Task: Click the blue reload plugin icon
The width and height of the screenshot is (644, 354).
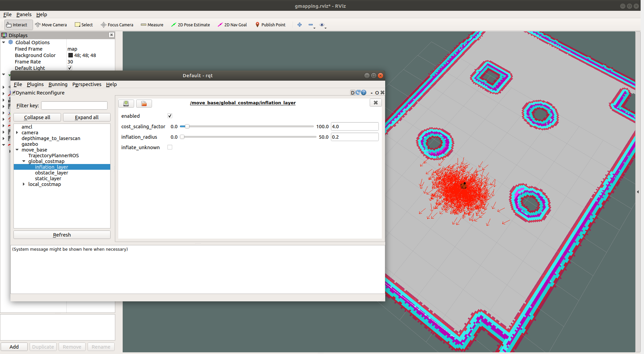Action: tap(358, 92)
